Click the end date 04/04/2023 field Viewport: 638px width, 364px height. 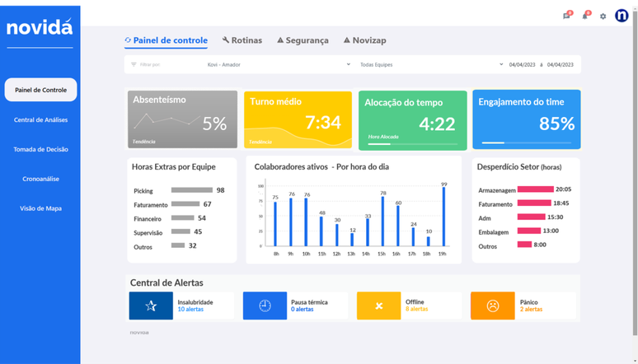tap(561, 65)
